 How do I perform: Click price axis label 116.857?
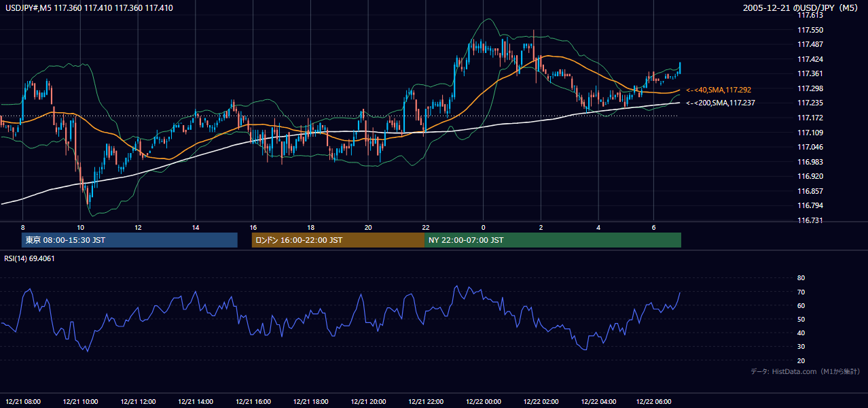coord(809,191)
